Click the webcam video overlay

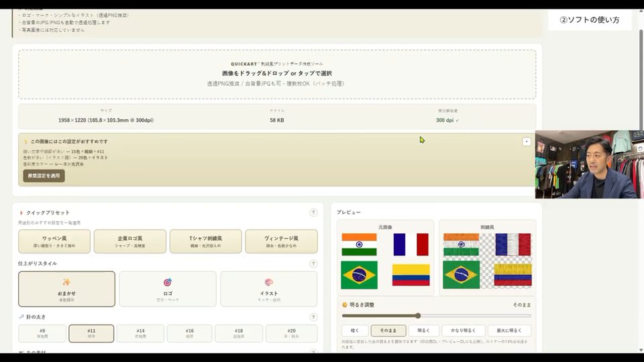point(590,165)
